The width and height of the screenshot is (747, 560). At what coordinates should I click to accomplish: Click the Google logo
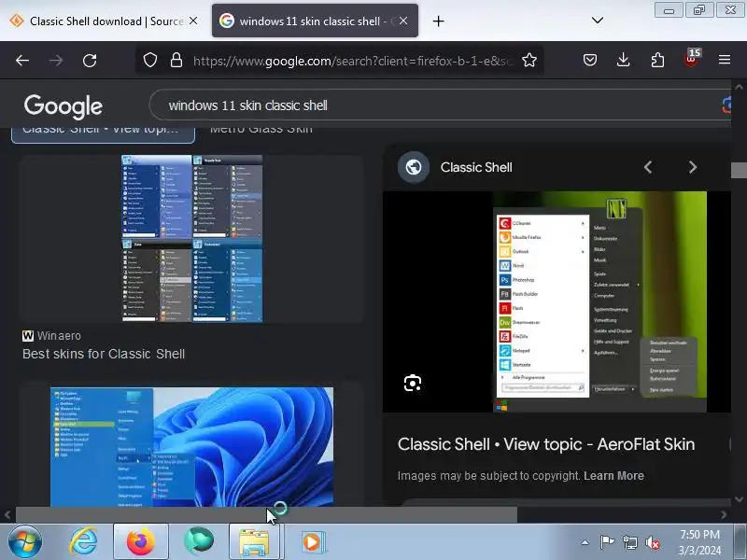tap(63, 106)
